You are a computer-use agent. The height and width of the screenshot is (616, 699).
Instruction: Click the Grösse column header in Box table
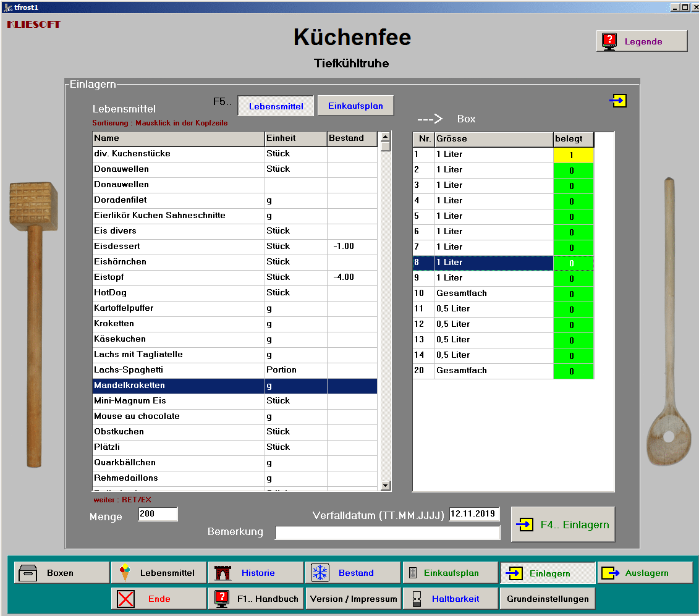(493, 139)
